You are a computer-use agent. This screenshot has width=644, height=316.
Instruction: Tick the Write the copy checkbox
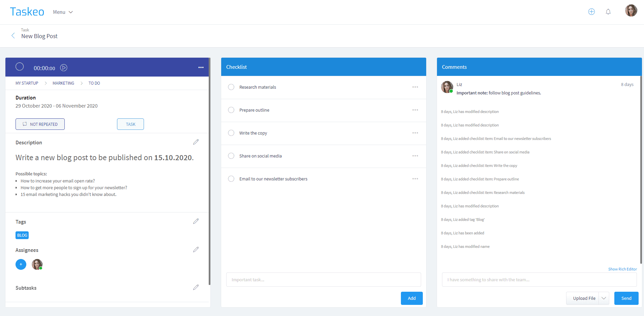[231, 133]
